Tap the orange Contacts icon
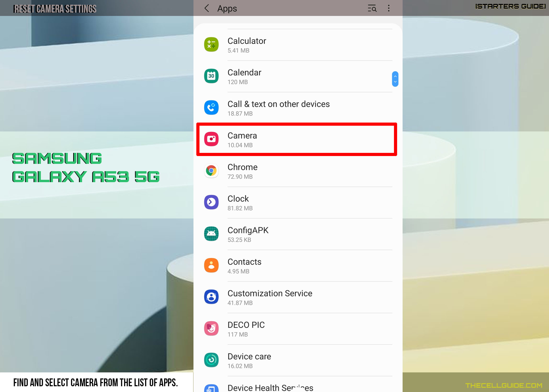The height and width of the screenshot is (392, 549). 211,265
